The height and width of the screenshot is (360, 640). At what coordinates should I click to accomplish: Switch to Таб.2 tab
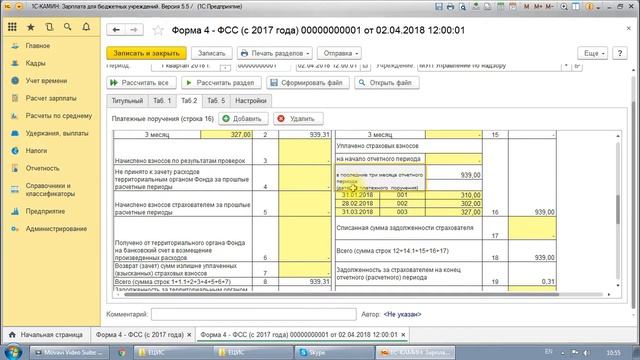pyautogui.click(x=189, y=101)
